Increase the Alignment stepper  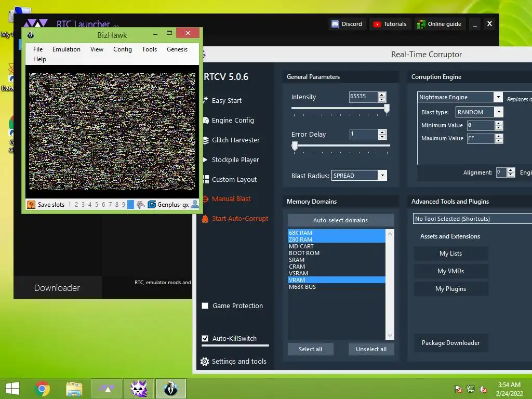(511, 170)
